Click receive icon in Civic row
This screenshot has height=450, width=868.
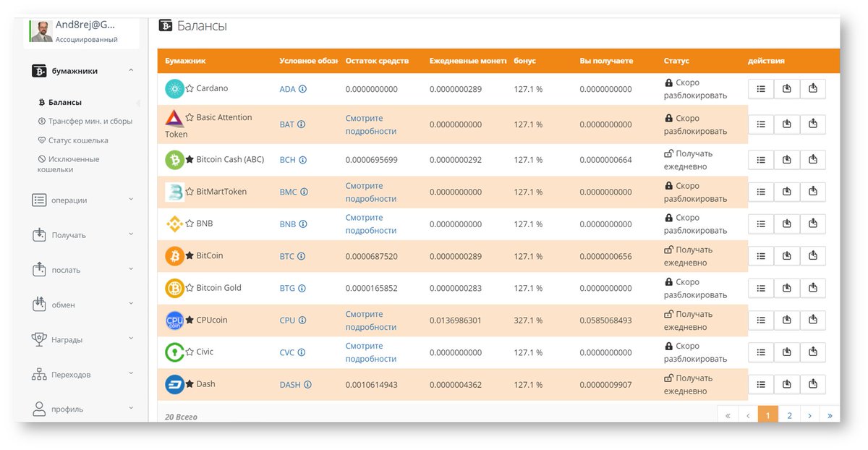(787, 352)
